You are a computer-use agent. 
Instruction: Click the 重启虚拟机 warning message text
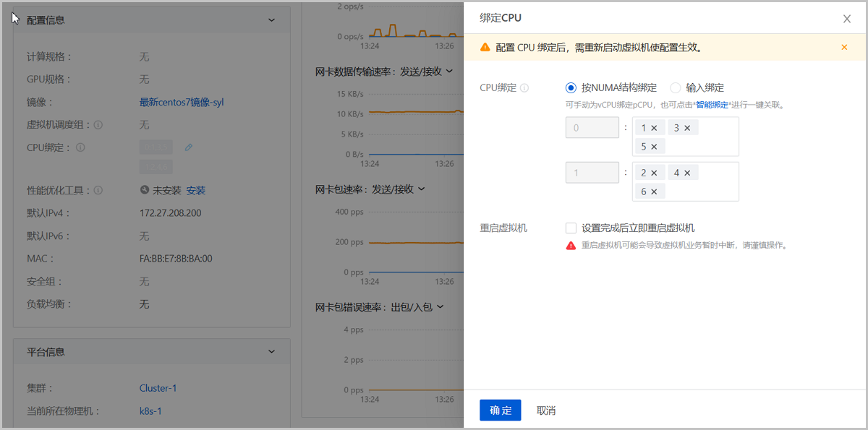684,245
